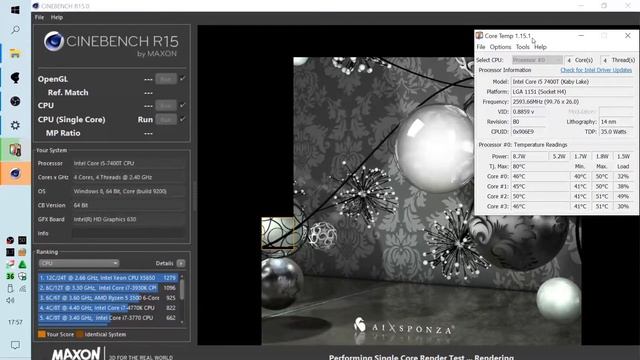Close the Core Temp window
The height and width of the screenshot is (360, 640).
point(628,36)
